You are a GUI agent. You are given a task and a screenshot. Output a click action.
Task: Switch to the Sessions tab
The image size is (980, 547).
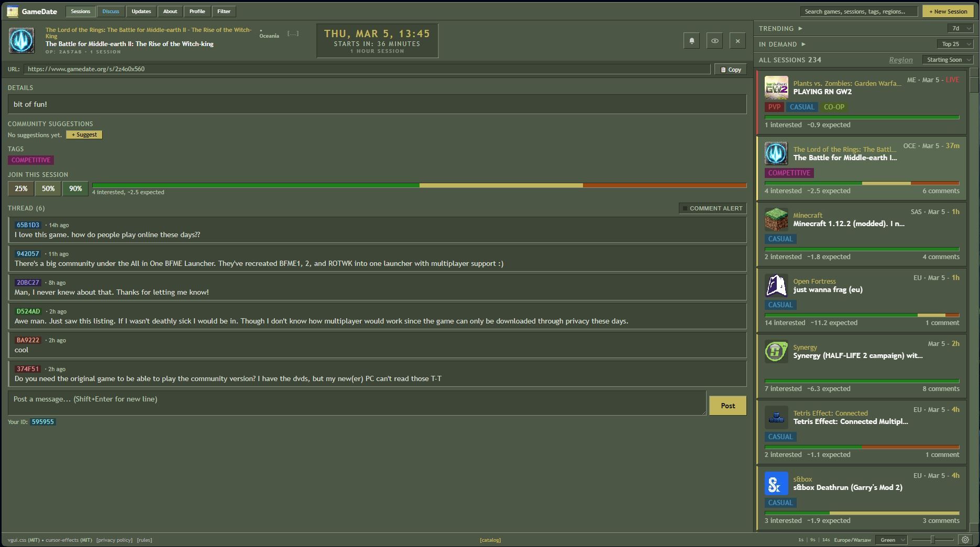[80, 12]
